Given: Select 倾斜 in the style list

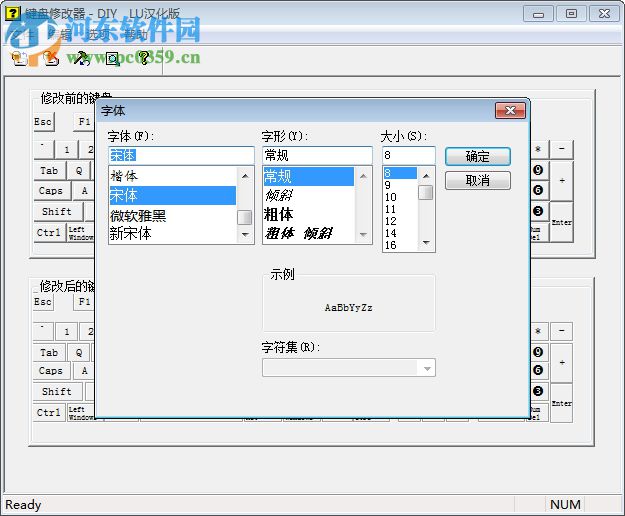Looking at the screenshot, I should tap(309, 195).
